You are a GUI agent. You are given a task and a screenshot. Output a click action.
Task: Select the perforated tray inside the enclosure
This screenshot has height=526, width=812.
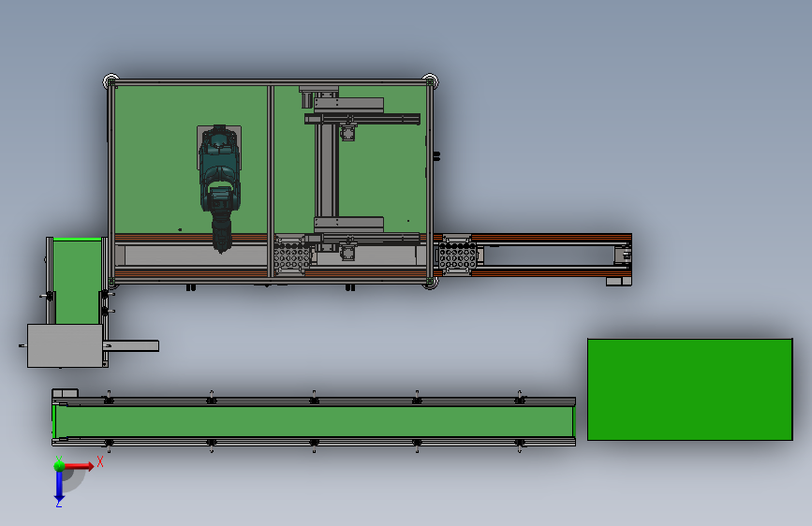(292, 256)
